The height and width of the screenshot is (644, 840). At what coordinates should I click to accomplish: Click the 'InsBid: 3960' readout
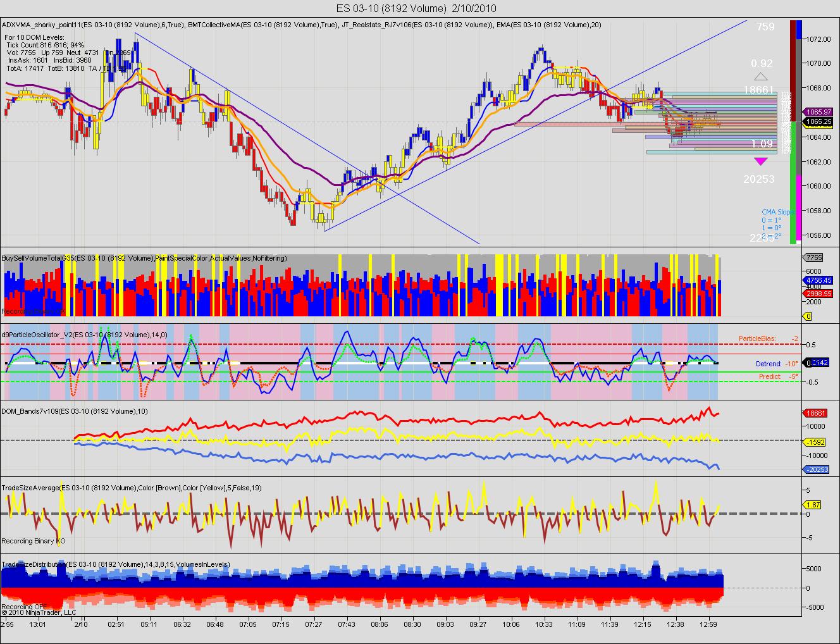[x=73, y=60]
